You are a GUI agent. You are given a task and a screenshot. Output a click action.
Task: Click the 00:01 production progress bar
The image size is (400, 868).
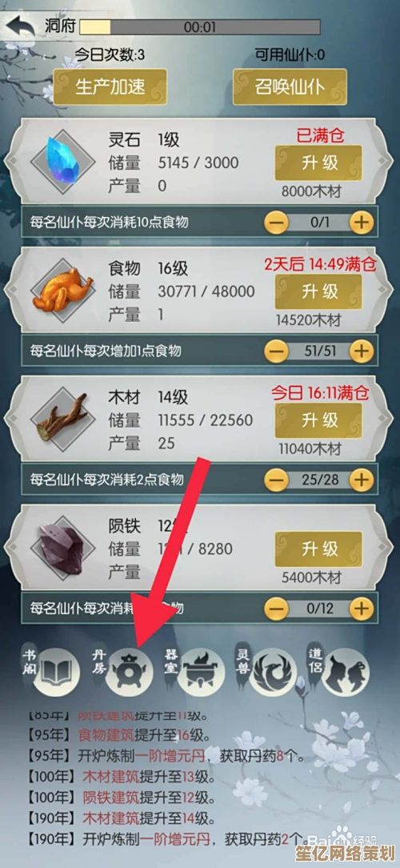pyautogui.click(x=200, y=26)
